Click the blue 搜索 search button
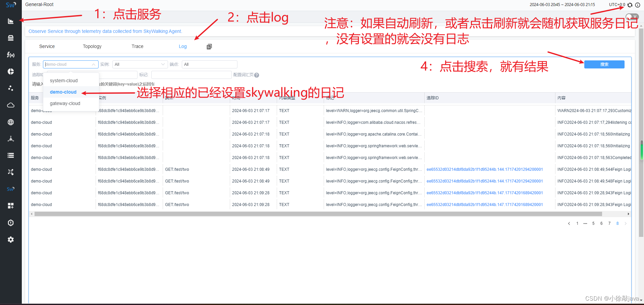644x305 pixels. (604, 64)
